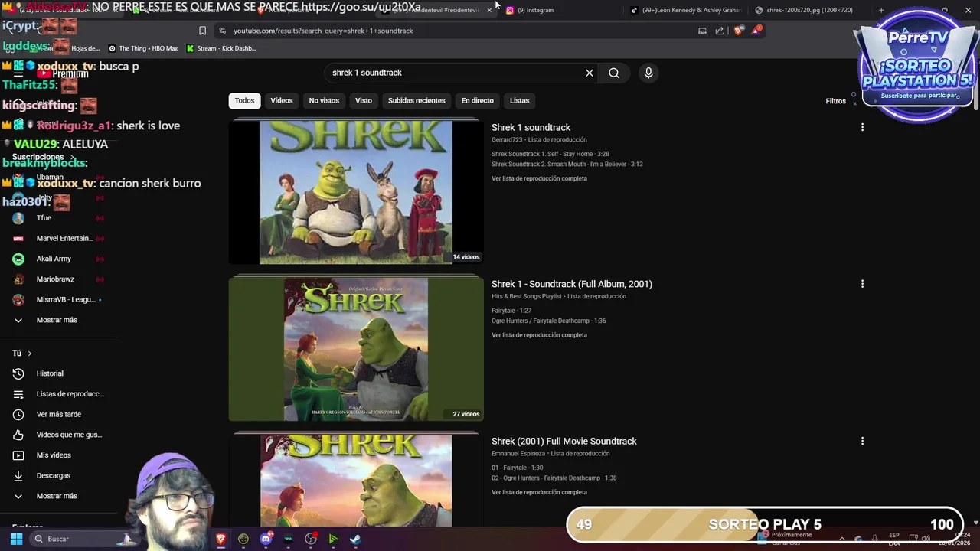The width and height of the screenshot is (980, 551).
Task: Open the Tfue channel subscription
Action: point(58,218)
